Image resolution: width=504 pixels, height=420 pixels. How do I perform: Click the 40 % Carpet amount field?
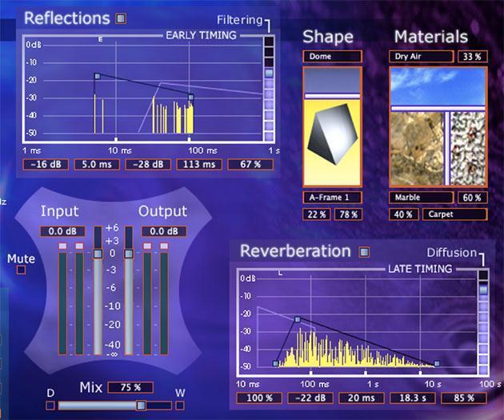click(x=404, y=214)
